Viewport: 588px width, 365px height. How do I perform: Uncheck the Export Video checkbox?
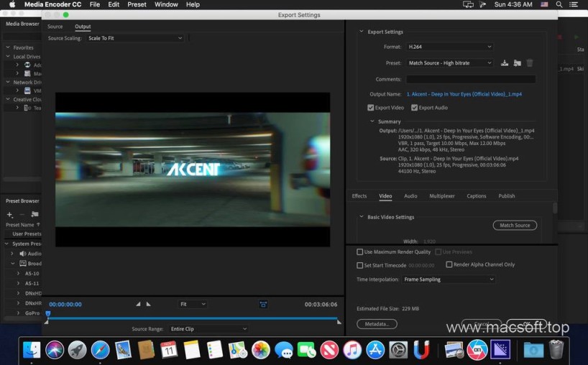pos(371,108)
